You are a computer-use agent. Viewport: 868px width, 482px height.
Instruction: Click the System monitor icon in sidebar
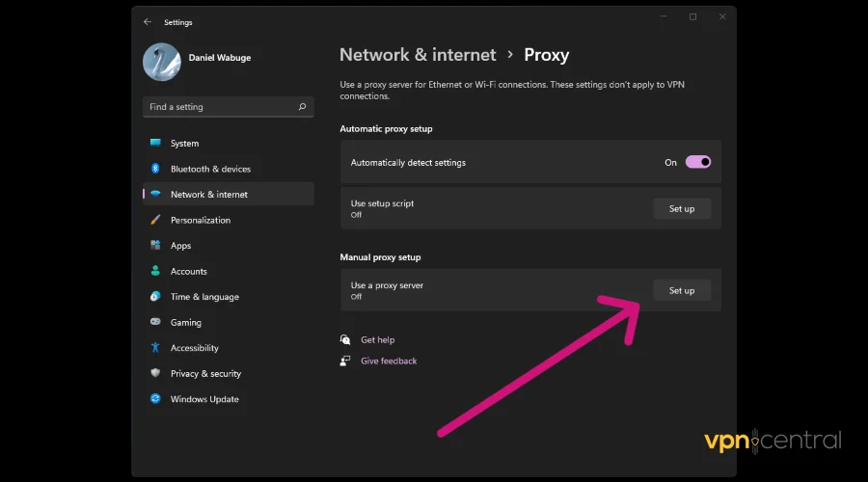click(155, 144)
